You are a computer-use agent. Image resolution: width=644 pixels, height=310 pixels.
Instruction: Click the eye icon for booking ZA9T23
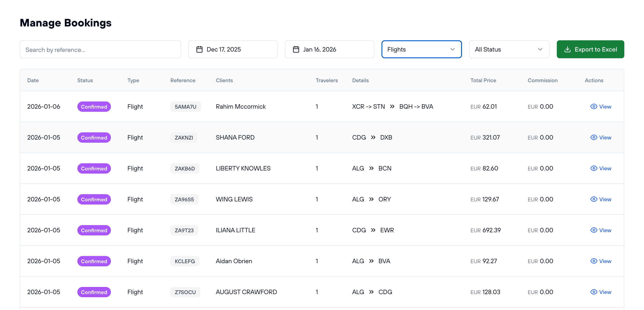(x=593, y=230)
